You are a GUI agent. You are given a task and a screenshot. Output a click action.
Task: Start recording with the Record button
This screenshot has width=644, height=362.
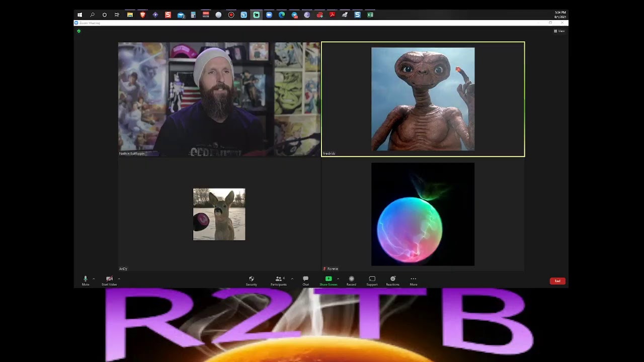click(x=351, y=281)
